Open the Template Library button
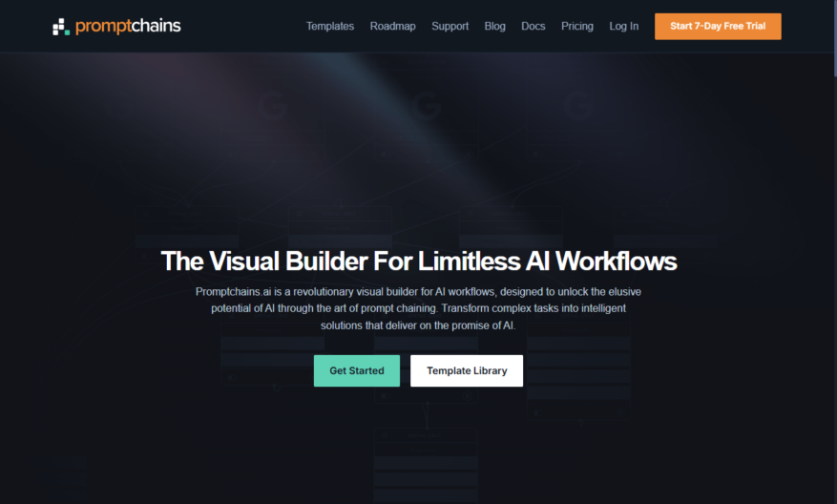The width and height of the screenshot is (837, 504). pos(467,370)
